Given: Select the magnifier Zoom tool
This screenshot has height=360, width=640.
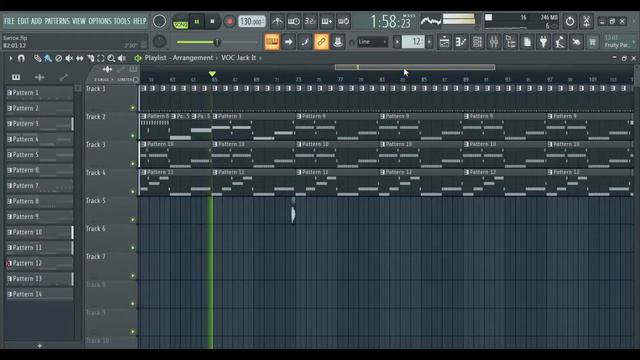Looking at the screenshot, I should point(111,58).
